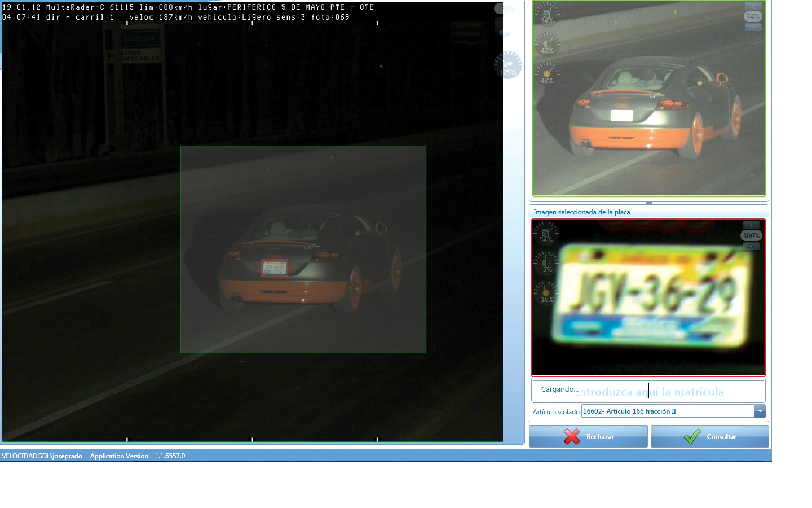Click the vehicle preview thumbnail

[x=648, y=98]
